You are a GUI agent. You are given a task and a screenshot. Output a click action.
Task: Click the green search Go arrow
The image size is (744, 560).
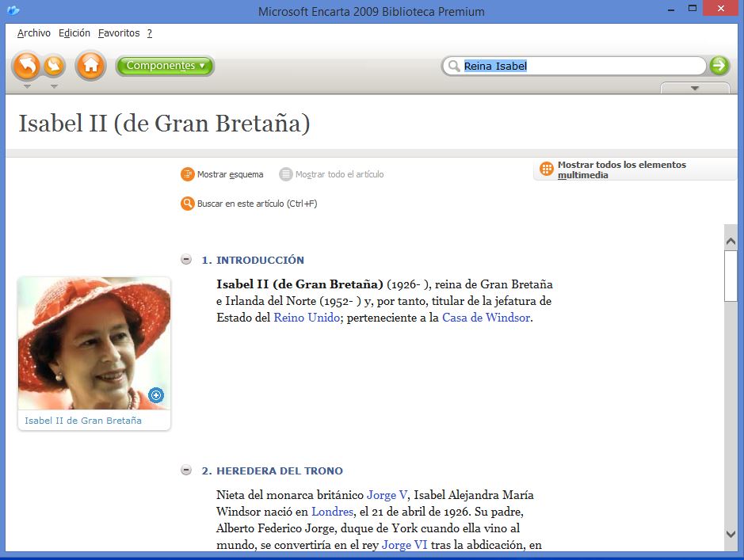[x=719, y=66]
